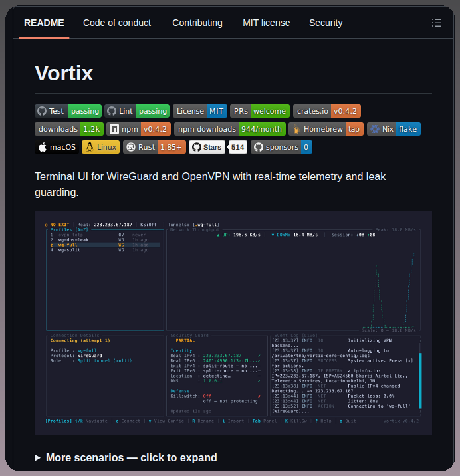Screen dimensions: 460x476
Task: Click the GitHub sponsors badge
Action: [281, 147]
